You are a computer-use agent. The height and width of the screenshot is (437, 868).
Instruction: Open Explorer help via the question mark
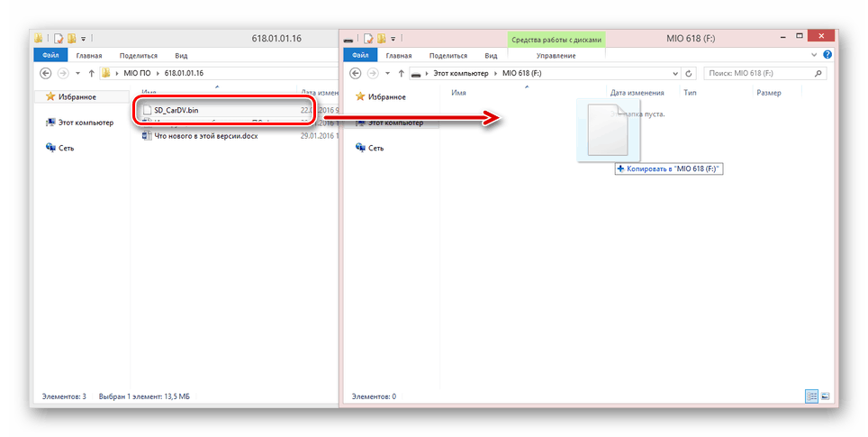[827, 55]
